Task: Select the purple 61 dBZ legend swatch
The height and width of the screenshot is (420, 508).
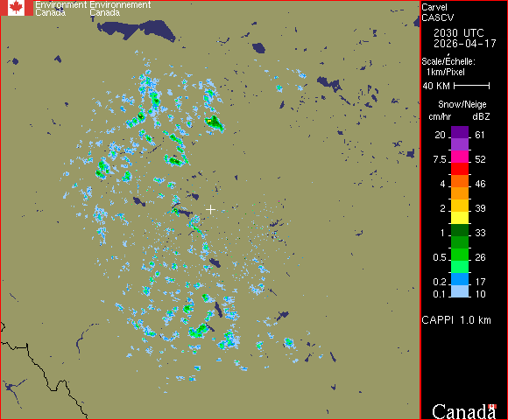Action: click(x=460, y=132)
